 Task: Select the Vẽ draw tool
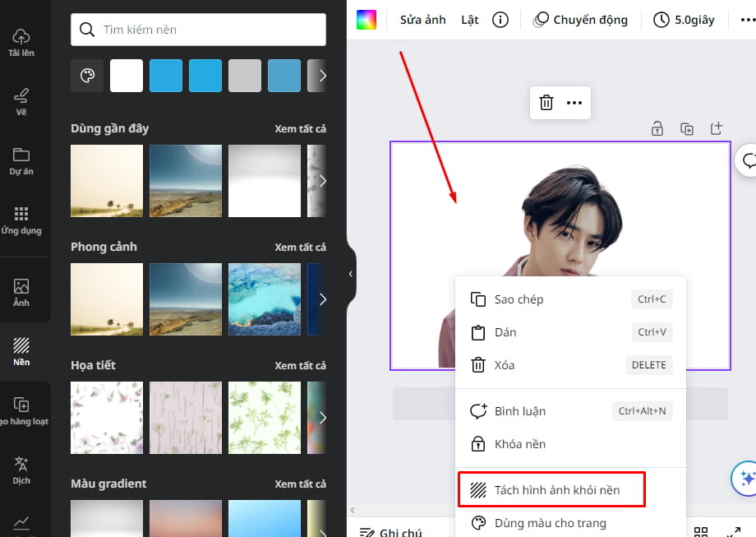pos(21,102)
